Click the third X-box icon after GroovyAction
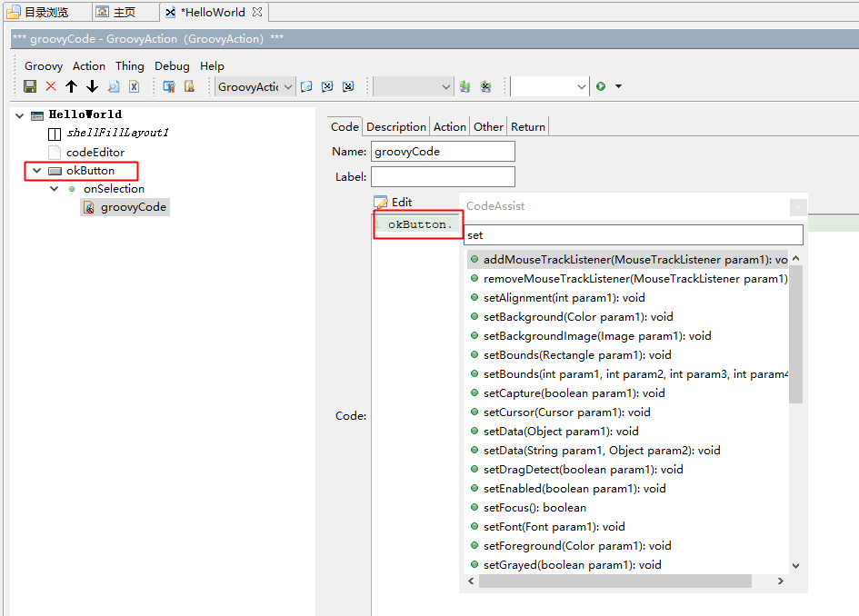Image resolution: width=859 pixels, height=616 pixels. coord(348,86)
